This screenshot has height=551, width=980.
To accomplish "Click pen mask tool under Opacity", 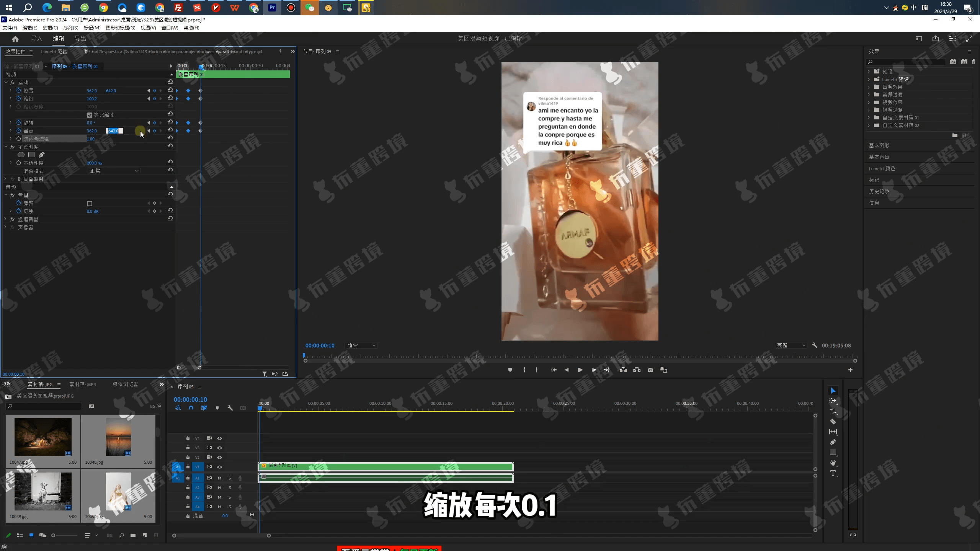I will click(42, 155).
